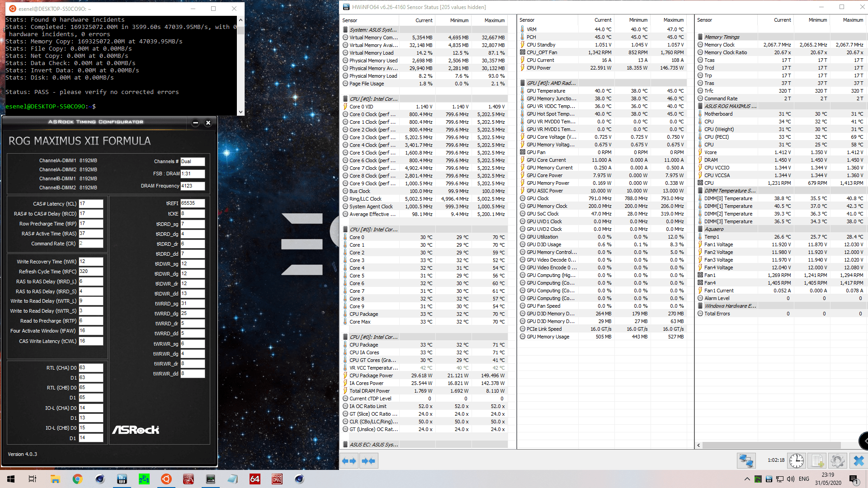This screenshot has width=868, height=488.
Task: Click the Refresh Cycle Time (tRFC) field
Action: coord(91,272)
